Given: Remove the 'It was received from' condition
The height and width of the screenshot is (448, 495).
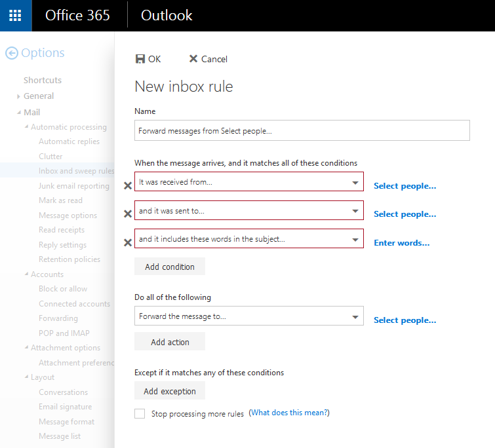Looking at the screenshot, I should [128, 186].
